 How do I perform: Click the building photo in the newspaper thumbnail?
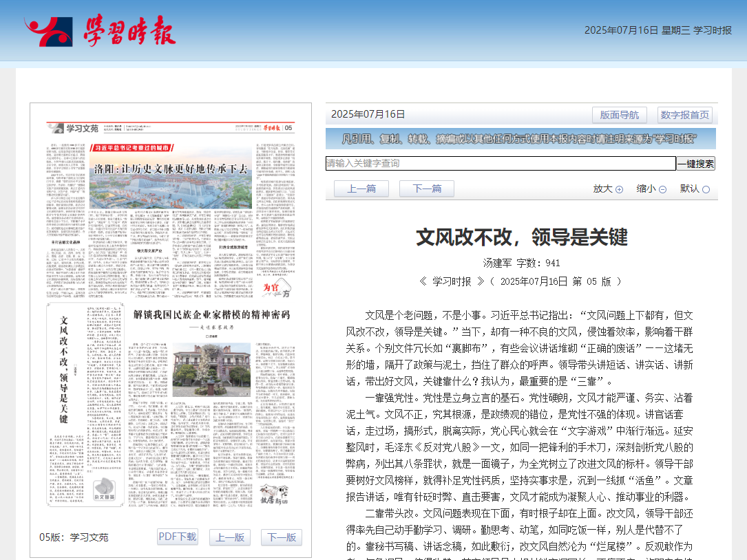211,369
